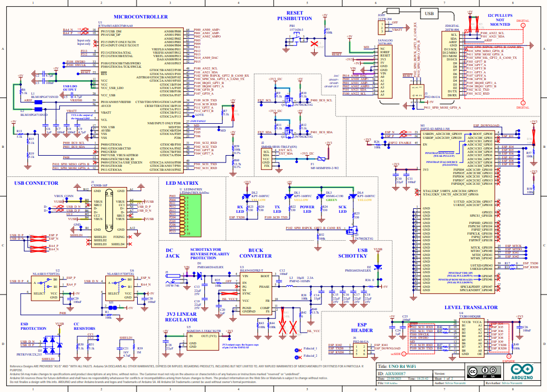Select the POWER LED label
This screenshot has width=547, height=392.
[307, 209]
